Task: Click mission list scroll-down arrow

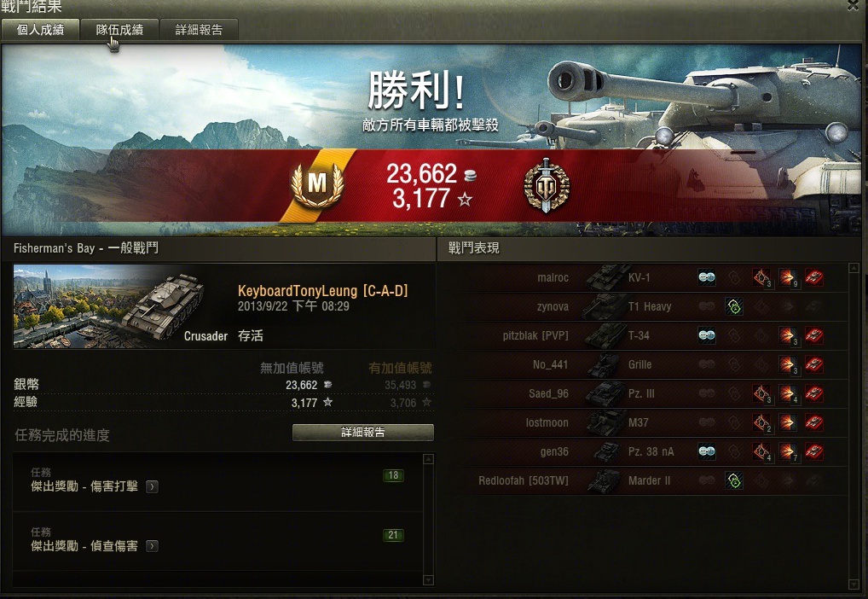Action: [428, 579]
